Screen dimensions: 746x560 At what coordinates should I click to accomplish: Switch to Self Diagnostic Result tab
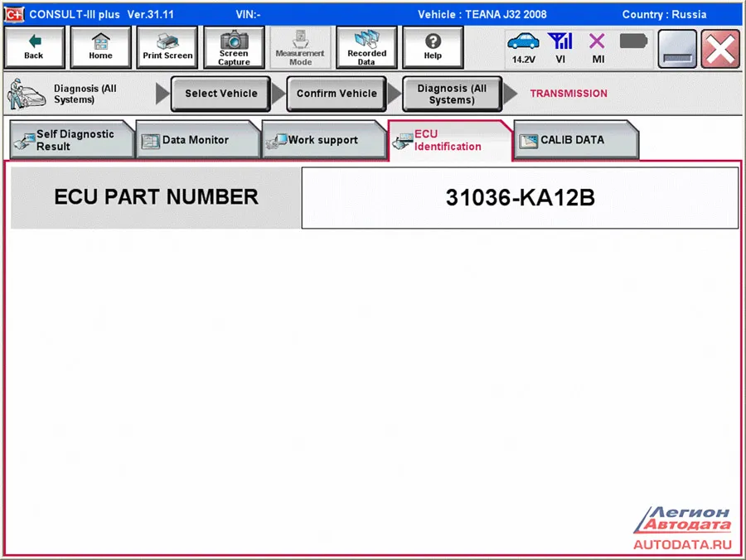click(72, 140)
